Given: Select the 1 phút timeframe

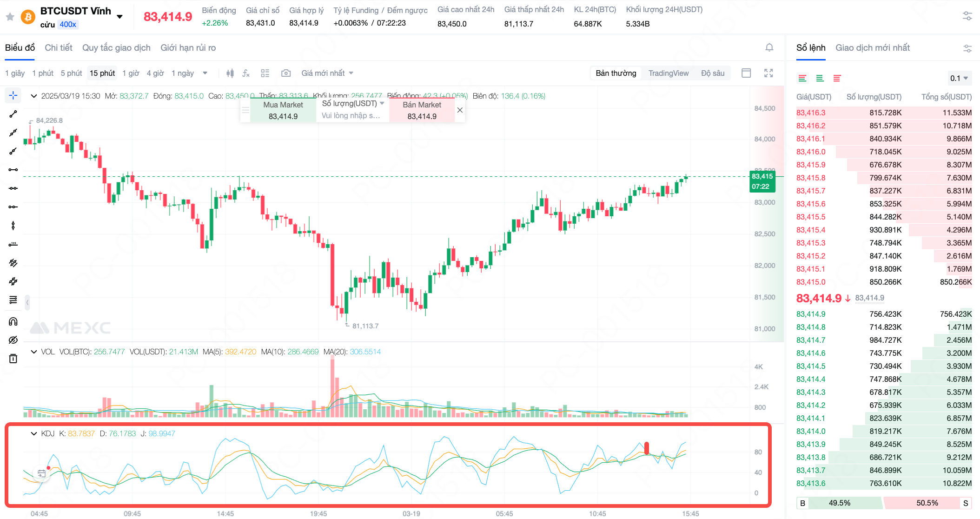Looking at the screenshot, I should pyautogui.click(x=43, y=73).
